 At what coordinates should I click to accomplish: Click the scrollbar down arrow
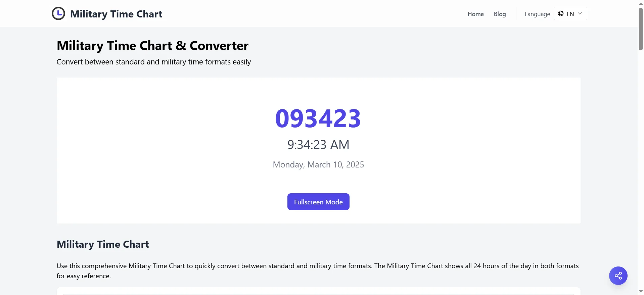point(641,291)
